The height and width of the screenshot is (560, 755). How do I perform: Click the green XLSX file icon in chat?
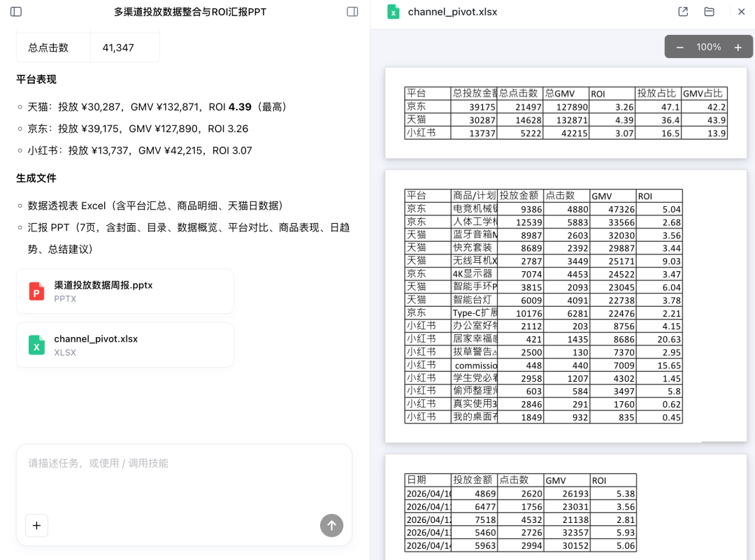(36, 345)
